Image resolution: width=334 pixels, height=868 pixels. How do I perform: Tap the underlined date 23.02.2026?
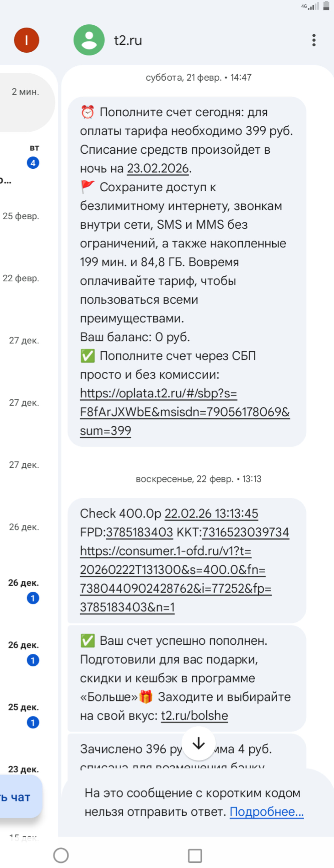pyautogui.click(x=157, y=168)
